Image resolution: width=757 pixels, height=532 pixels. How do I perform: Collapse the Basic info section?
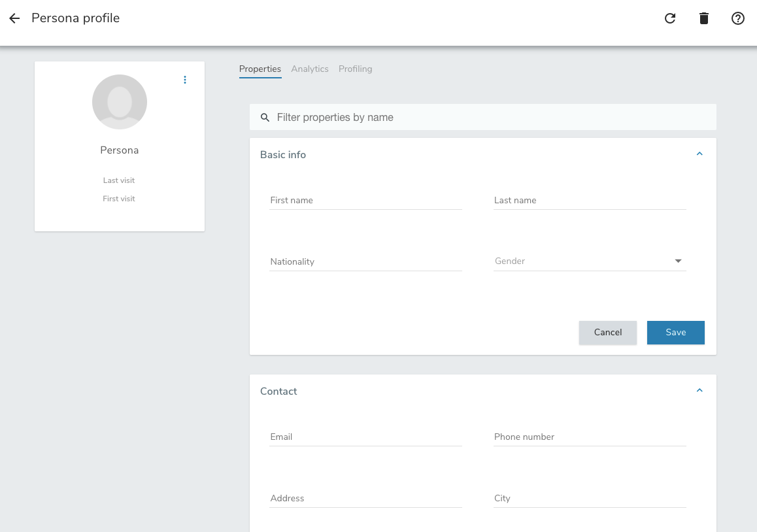click(x=699, y=154)
